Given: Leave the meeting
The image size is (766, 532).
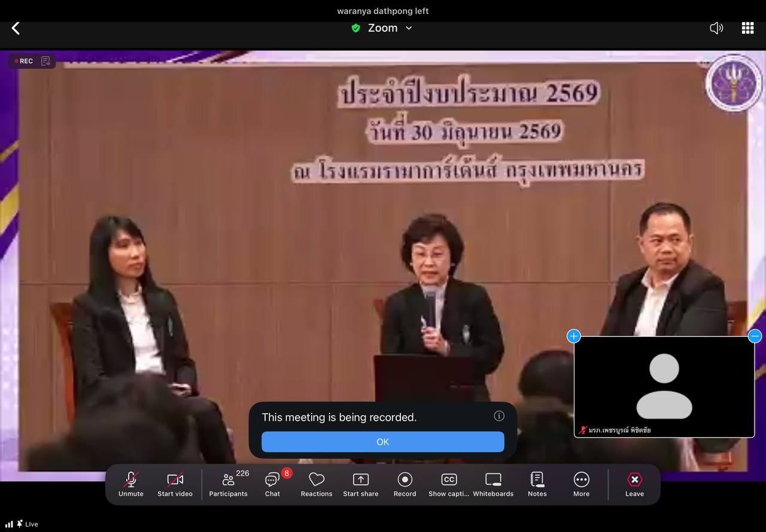Looking at the screenshot, I should pos(634,485).
